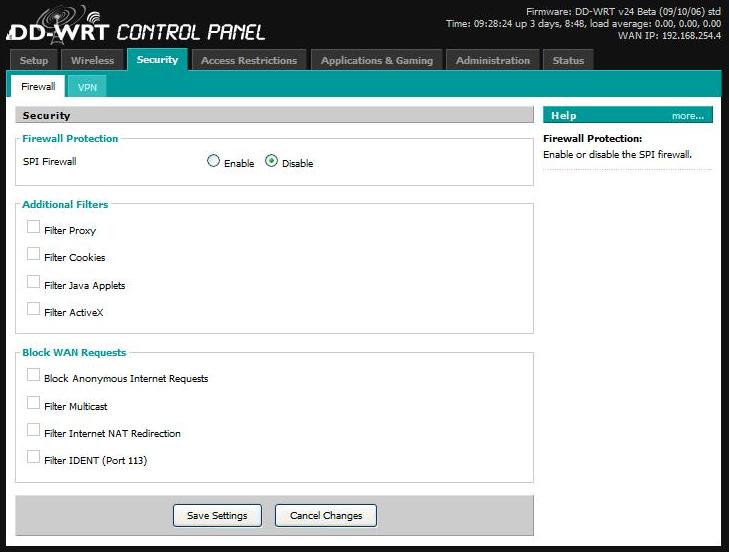Click the SPI Firewall label
Image resolution: width=729 pixels, height=552 pixels.
click(50, 162)
